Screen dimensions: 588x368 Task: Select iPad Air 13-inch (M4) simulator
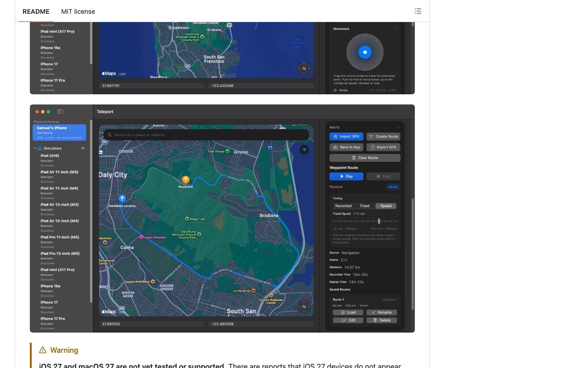pyautogui.click(x=60, y=225)
